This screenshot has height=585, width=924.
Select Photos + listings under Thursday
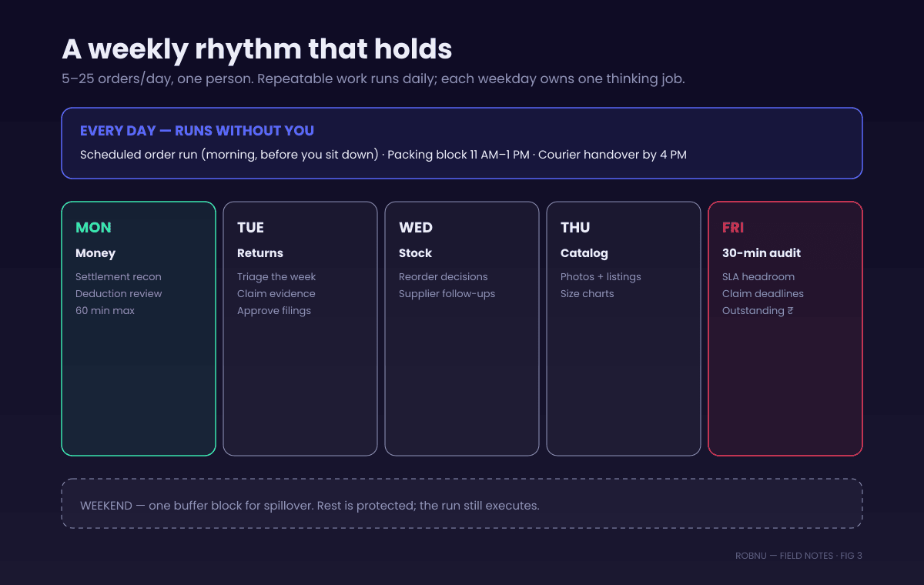(x=601, y=277)
